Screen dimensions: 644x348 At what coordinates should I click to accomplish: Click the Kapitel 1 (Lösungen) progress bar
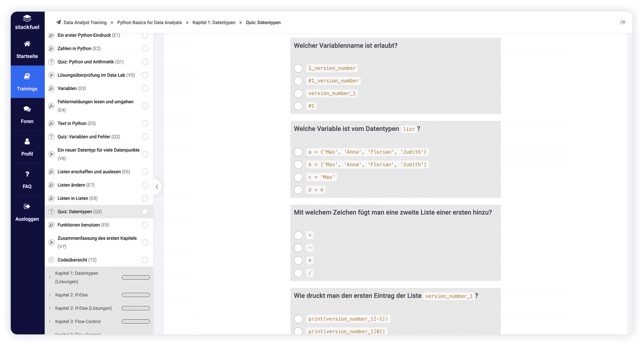tap(136, 277)
